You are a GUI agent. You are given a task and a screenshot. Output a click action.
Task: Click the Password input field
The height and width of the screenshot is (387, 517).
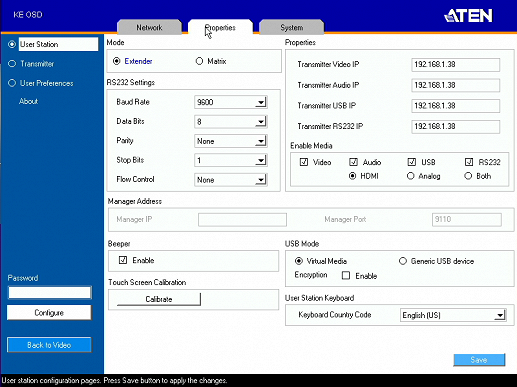point(50,293)
